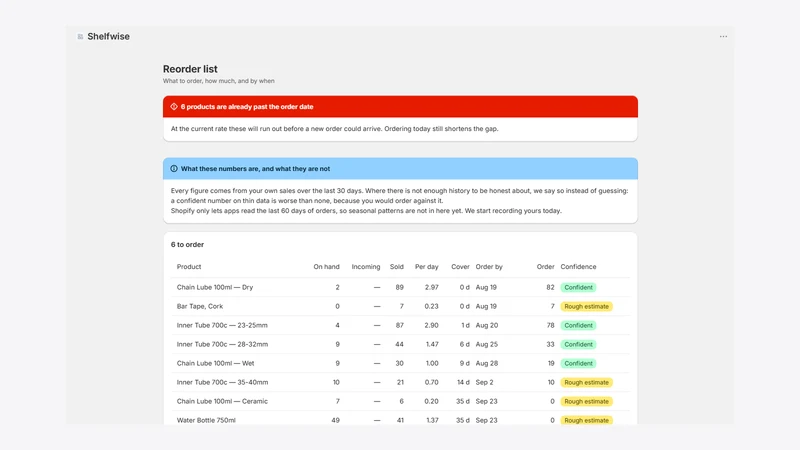The height and width of the screenshot is (450, 800).
Task: Click Confident badge for Inner Tube 28-32mm
Action: (578, 344)
